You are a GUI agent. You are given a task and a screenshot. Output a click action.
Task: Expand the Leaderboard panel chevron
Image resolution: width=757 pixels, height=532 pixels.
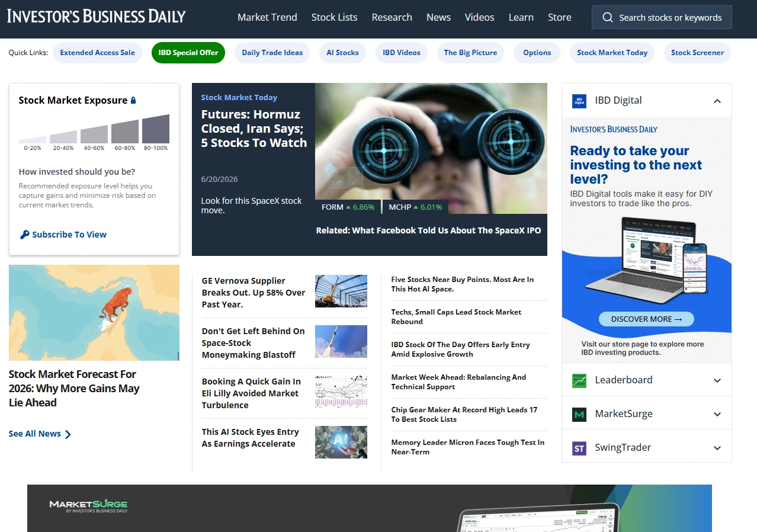[x=717, y=380]
